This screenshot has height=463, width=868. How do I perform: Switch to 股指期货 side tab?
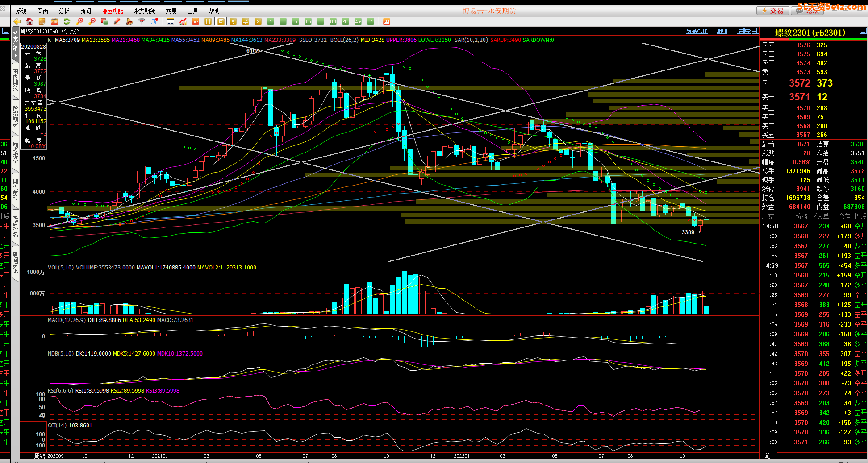[x=16, y=116]
